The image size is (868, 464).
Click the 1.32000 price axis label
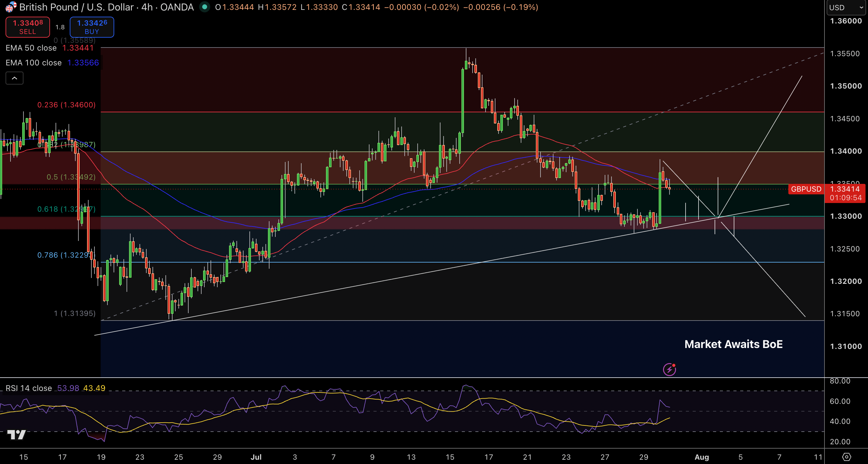[x=846, y=281]
